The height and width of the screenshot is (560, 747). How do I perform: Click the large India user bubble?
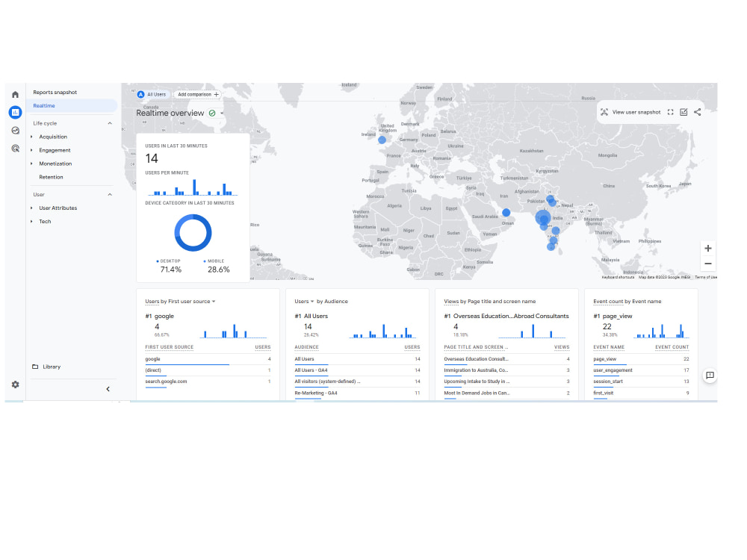point(542,217)
